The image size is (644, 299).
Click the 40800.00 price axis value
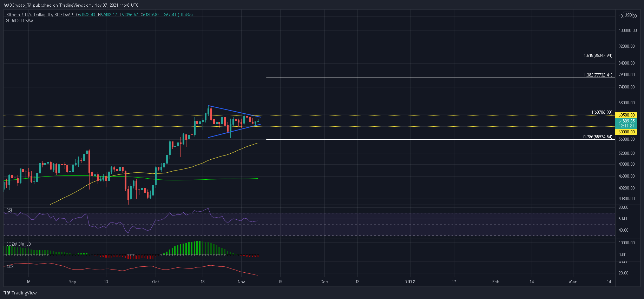pyautogui.click(x=627, y=199)
